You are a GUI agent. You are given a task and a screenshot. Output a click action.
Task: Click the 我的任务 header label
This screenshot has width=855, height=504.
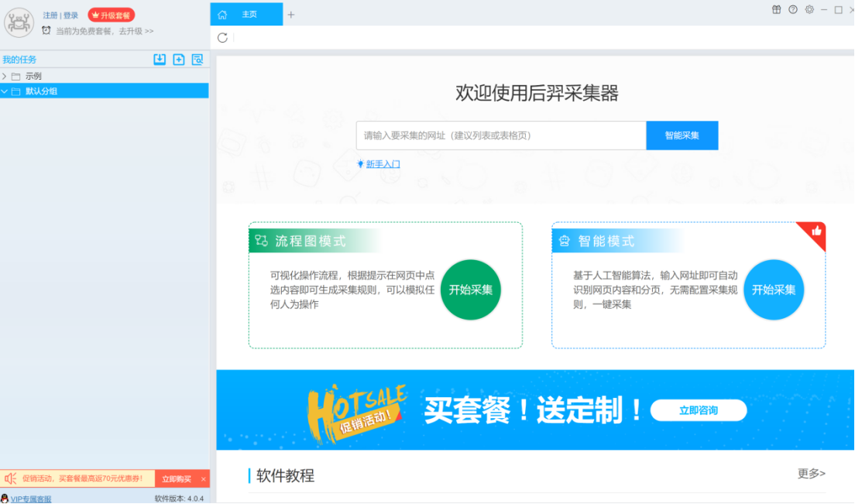coord(19,60)
